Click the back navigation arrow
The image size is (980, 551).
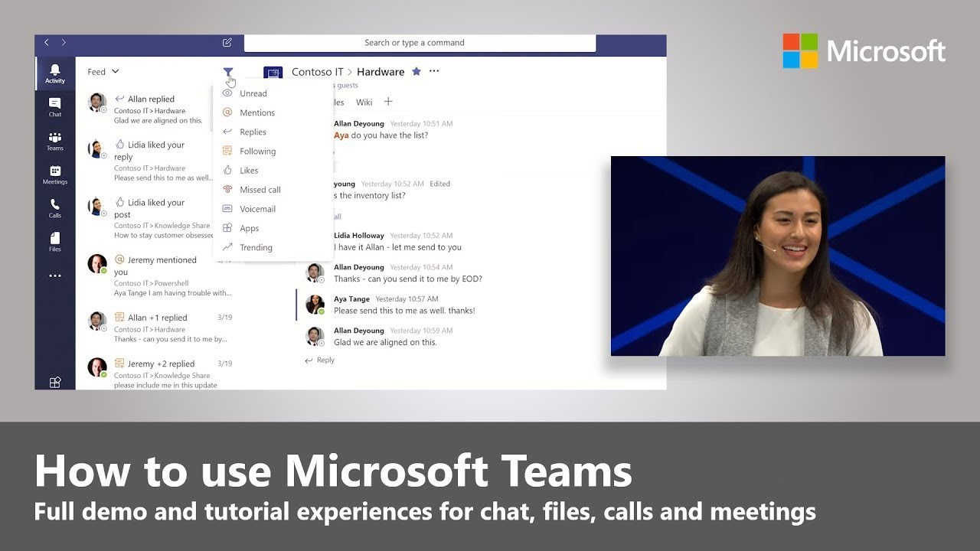[47, 43]
